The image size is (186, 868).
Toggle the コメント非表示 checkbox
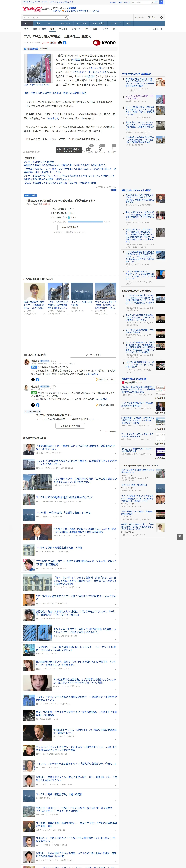click(102, 432)
